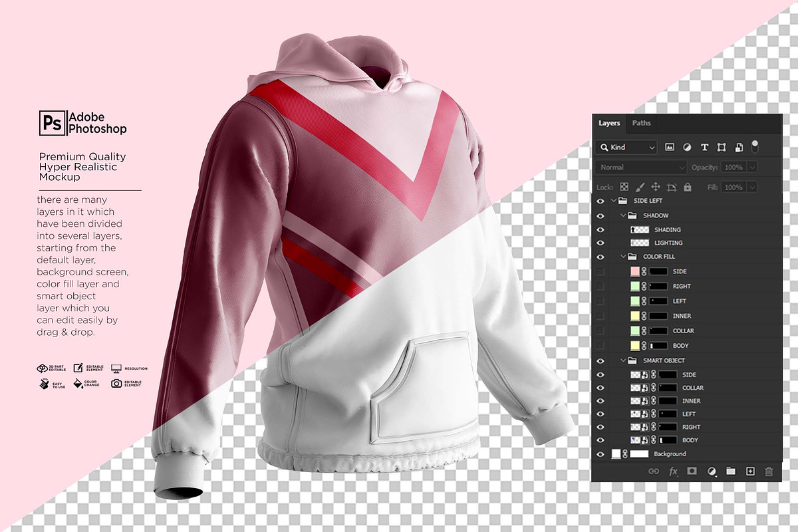Click green color swatch of RIGHT fill layer
Viewport: 798px width, 532px height.
(635, 286)
